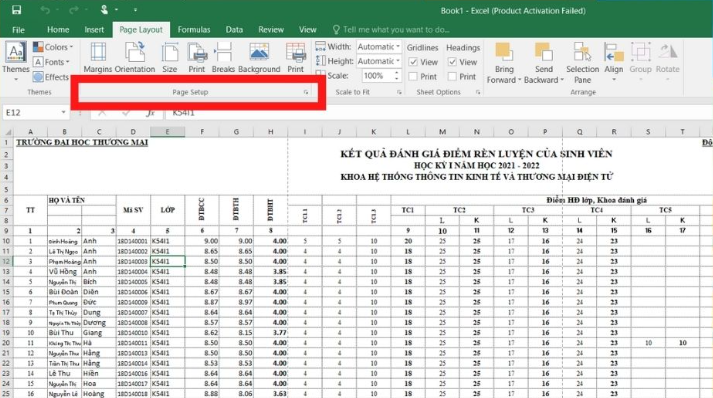Select the TC5 header cell
The width and height of the screenshot is (713, 398).
[x=665, y=210]
